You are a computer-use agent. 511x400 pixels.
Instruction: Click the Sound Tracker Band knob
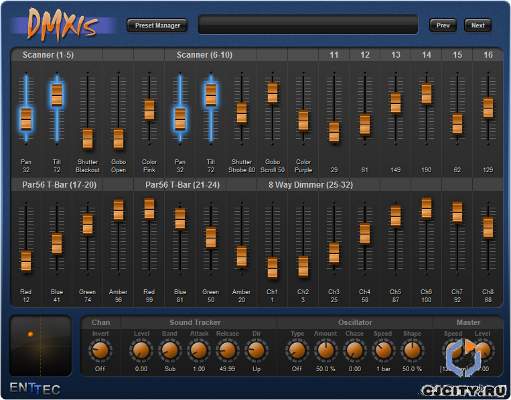(170, 350)
